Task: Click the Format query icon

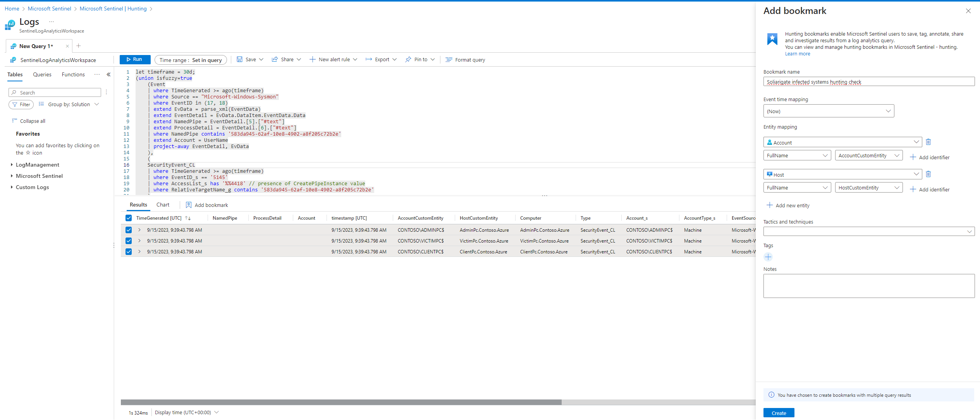Action: coord(449,60)
